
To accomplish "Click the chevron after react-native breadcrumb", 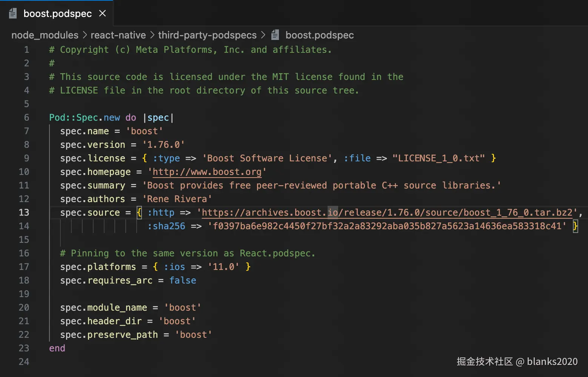I will tap(152, 35).
